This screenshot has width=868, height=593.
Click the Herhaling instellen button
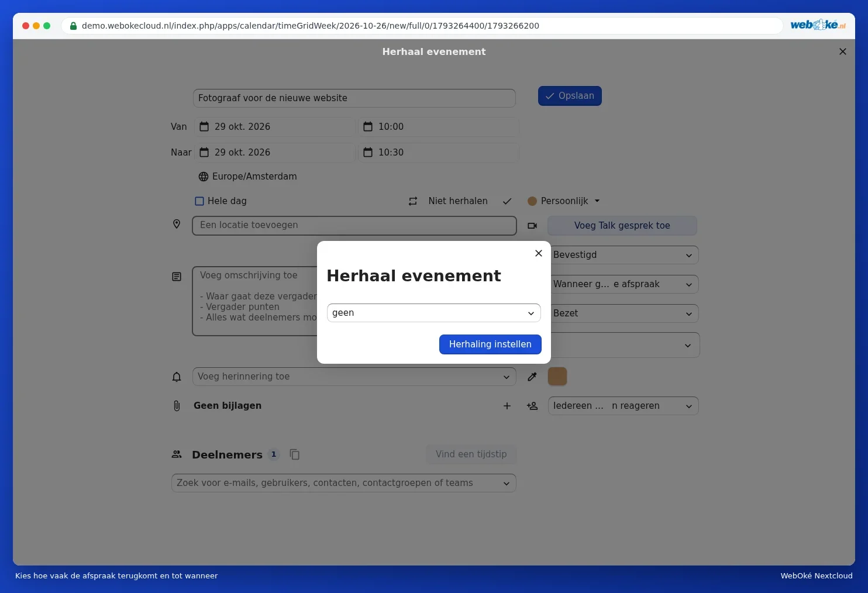pos(490,344)
